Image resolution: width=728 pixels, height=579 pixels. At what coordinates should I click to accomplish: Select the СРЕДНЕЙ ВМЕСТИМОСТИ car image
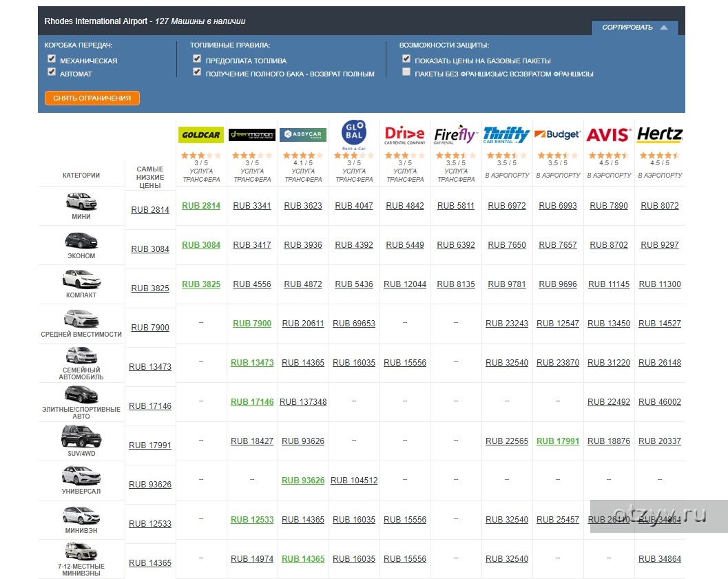[x=81, y=318]
